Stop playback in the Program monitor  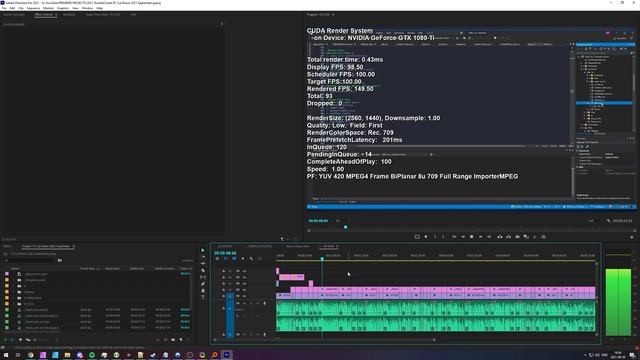click(x=471, y=237)
